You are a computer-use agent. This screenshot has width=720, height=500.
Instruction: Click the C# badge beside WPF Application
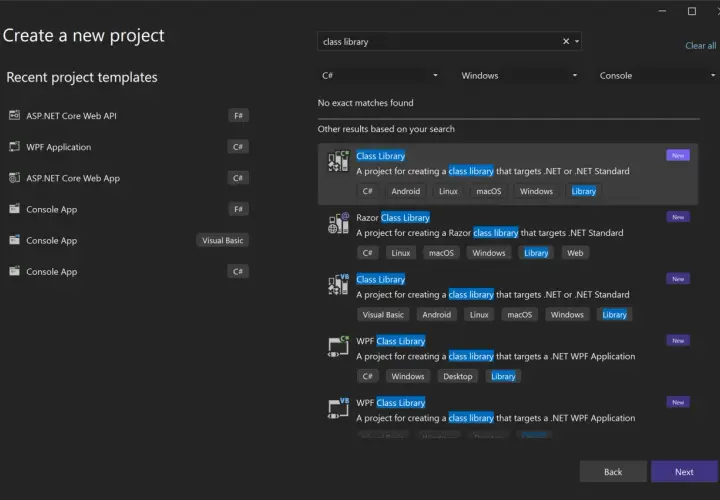[x=238, y=147]
